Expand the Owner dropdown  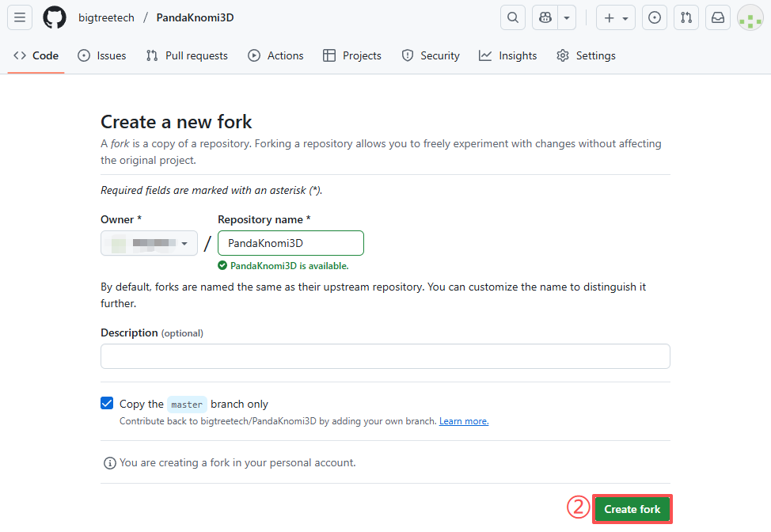(x=149, y=243)
